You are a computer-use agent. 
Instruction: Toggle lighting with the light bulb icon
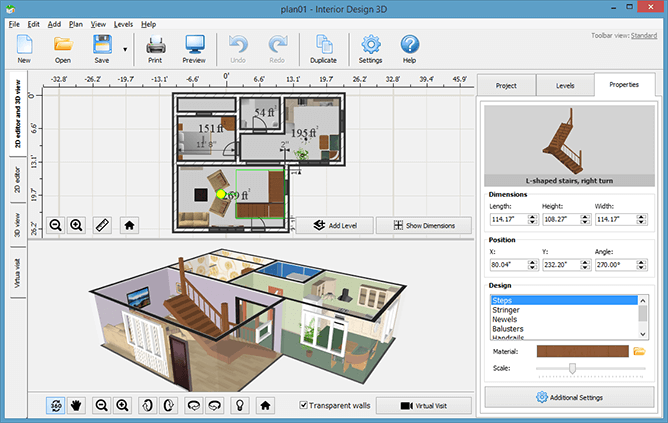pos(240,406)
